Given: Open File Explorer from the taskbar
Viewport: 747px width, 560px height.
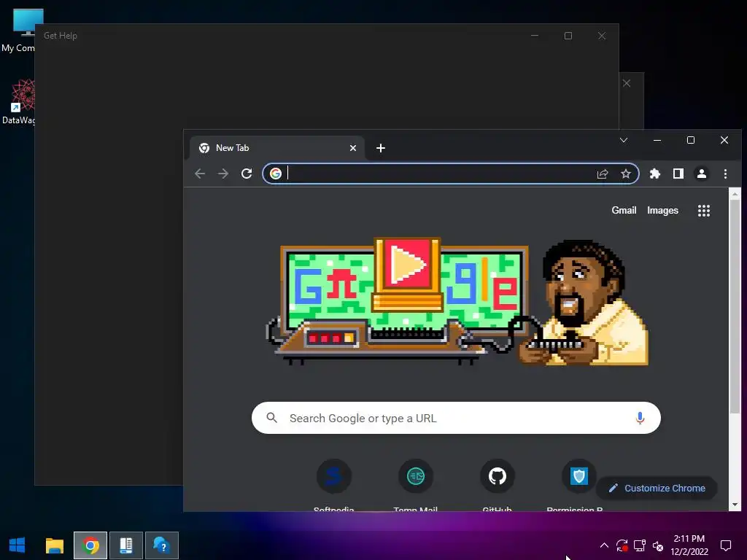Looking at the screenshot, I should [x=54, y=545].
